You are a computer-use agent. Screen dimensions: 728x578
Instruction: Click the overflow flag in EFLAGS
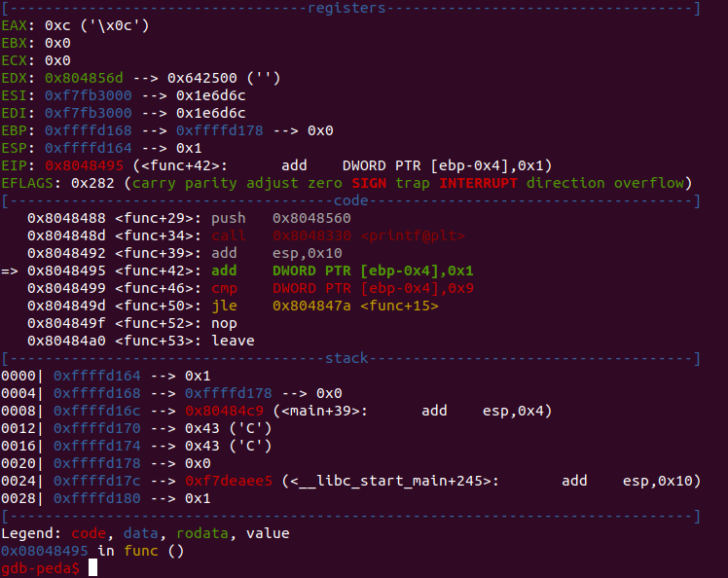tap(648, 183)
